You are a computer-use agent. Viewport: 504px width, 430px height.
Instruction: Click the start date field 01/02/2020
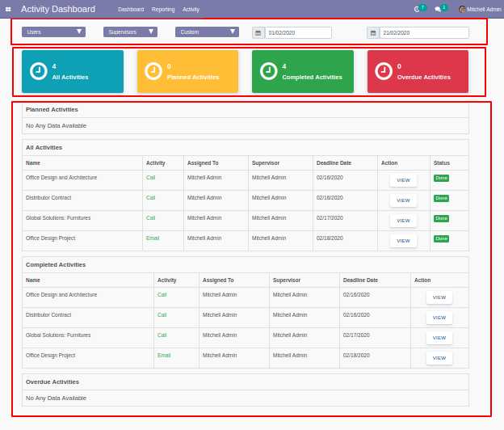(x=298, y=33)
